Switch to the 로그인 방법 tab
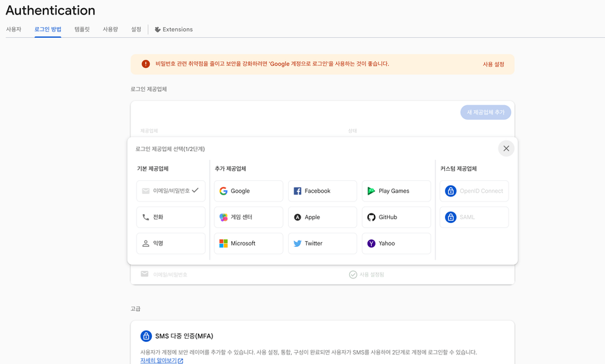This screenshot has width=605, height=364. pyautogui.click(x=48, y=30)
